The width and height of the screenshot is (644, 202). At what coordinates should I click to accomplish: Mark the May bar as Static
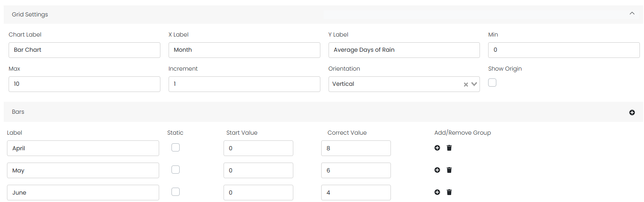point(176,170)
